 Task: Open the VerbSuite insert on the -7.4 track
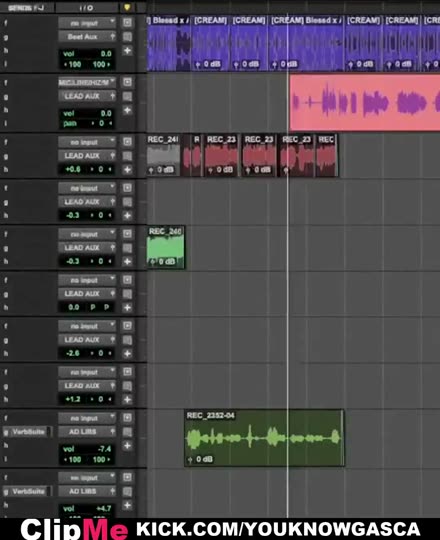28,432
